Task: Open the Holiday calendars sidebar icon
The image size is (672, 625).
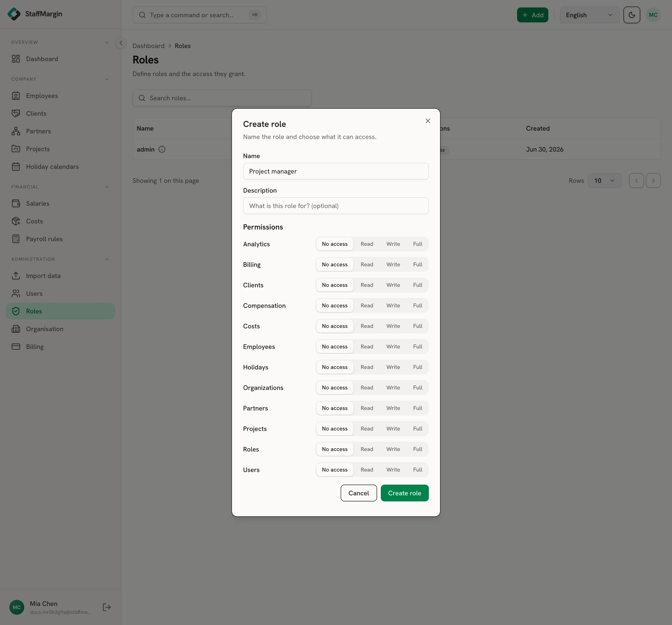Action: [16, 167]
